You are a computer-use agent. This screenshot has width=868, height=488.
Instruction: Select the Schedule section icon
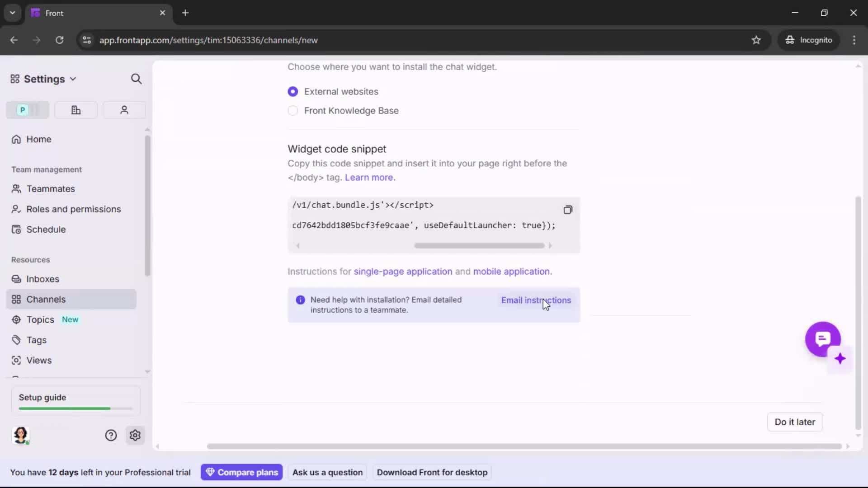tap(16, 229)
